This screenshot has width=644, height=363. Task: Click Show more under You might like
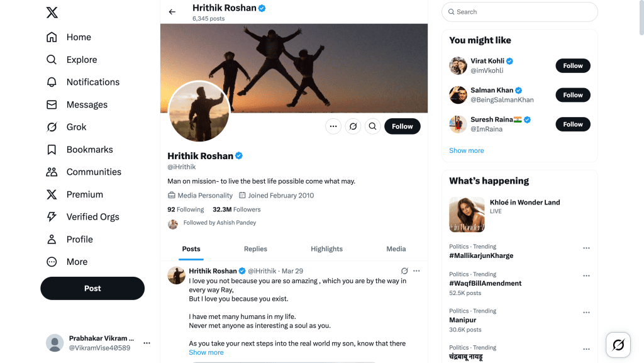click(x=466, y=151)
